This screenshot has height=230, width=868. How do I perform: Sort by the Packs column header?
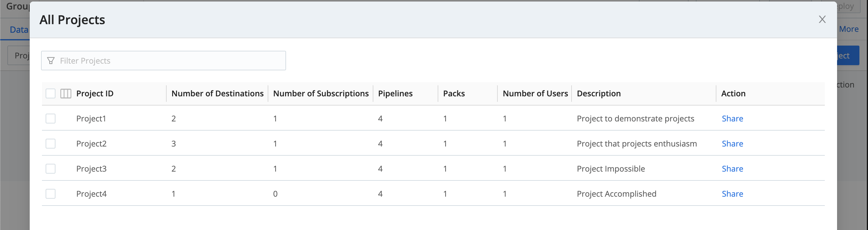[454, 94]
